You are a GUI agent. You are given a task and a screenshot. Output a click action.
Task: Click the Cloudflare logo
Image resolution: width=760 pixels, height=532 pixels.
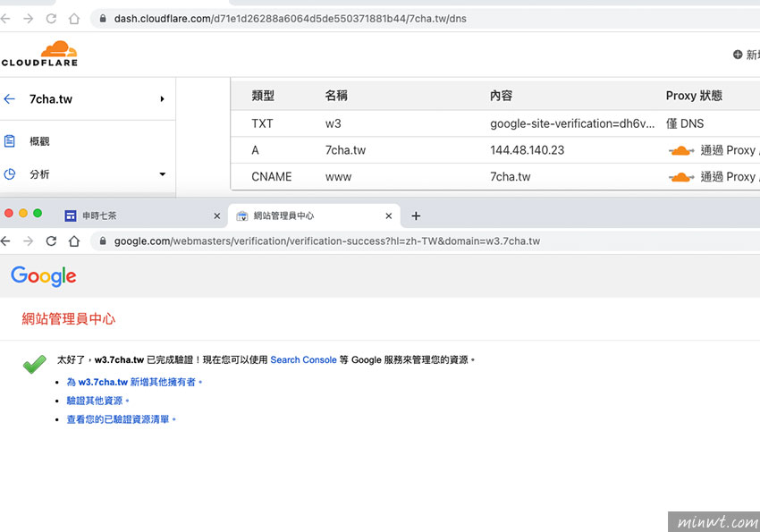coord(39,54)
